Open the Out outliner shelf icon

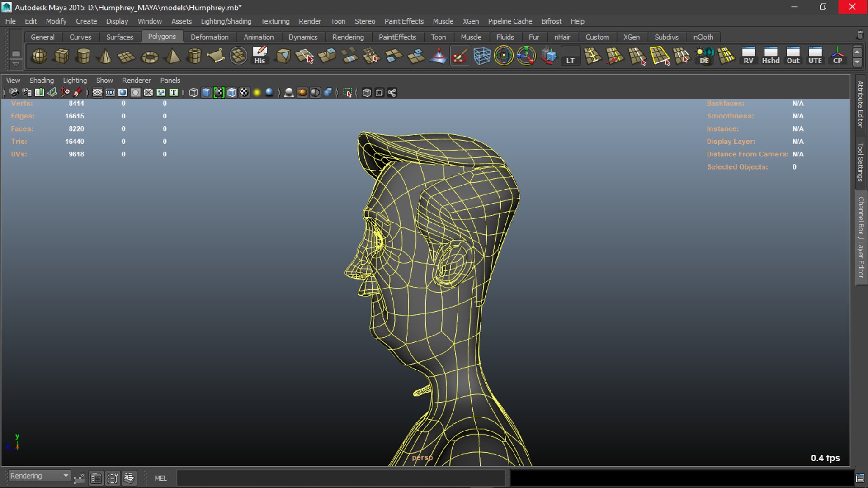coord(793,56)
